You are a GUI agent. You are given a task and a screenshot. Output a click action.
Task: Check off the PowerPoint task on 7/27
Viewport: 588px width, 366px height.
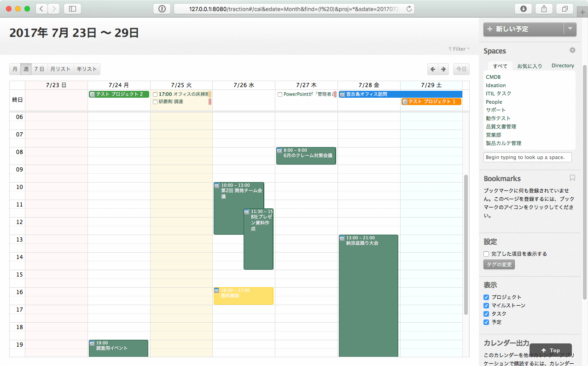pyautogui.click(x=280, y=94)
